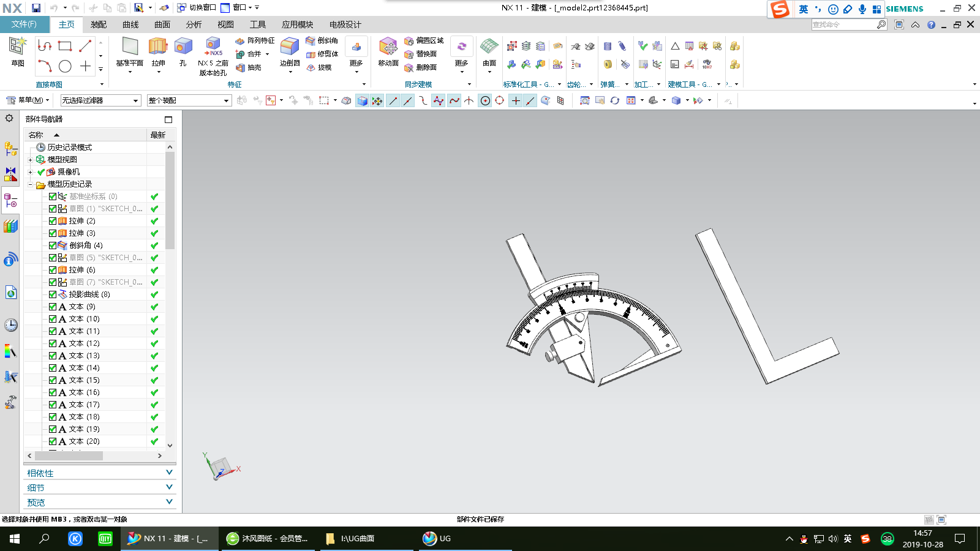
Task: Click the Datum Plane (基准平面) icon
Action: click(x=129, y=47)
